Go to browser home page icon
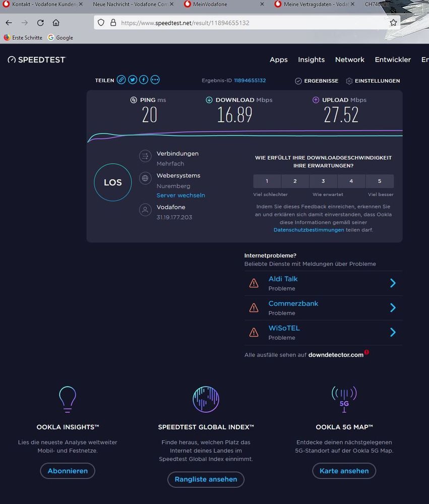429x504 pixels. point(56,23)
